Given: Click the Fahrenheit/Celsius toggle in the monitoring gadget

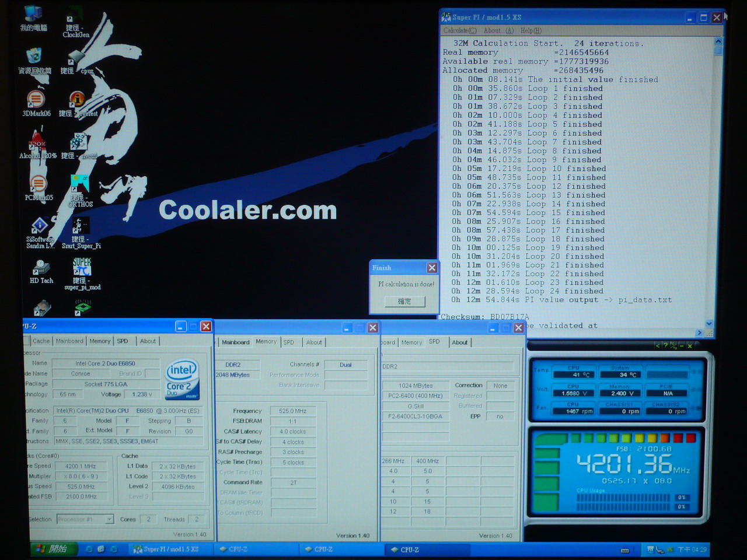Looking at the screenshot, I should 673,346.
